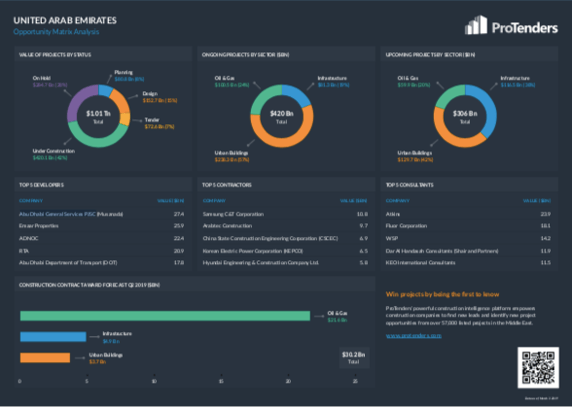The height and width of the screenshot is (407, 572).
Task: Select Dar Al Handasah Consultants row
Action: point(468,251)
